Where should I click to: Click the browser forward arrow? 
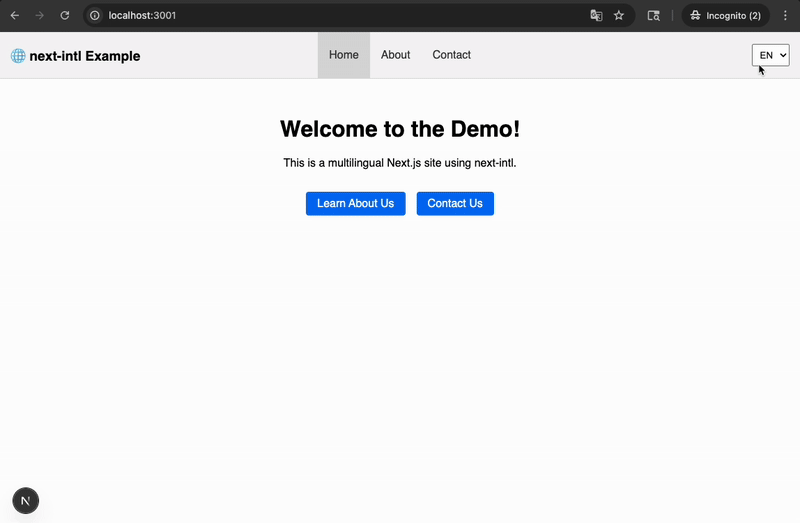[39, 15]
